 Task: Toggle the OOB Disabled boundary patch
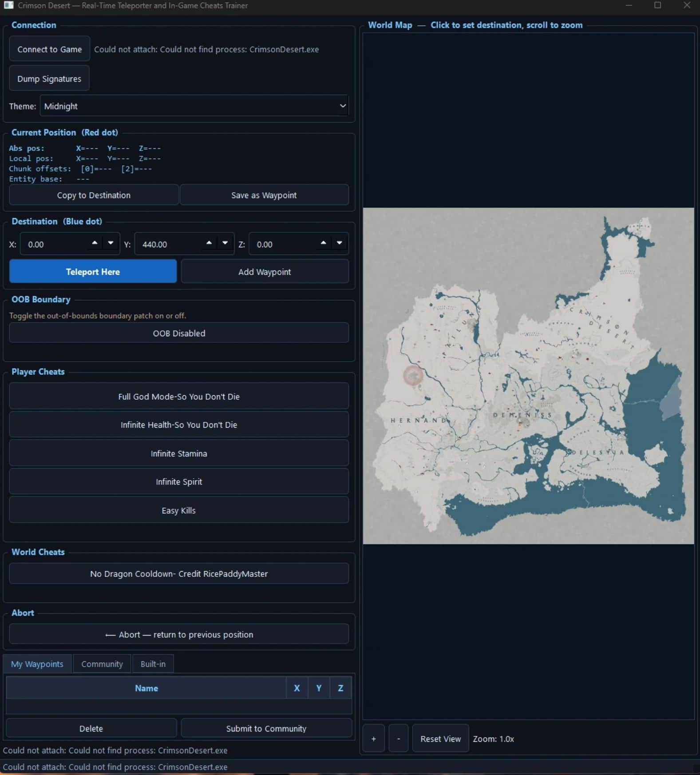(179, 333)
